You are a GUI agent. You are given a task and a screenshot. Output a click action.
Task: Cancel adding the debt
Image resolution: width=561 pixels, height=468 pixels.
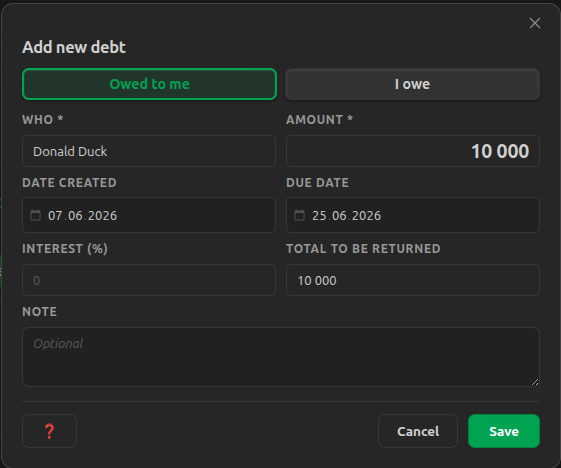(418, 431)
